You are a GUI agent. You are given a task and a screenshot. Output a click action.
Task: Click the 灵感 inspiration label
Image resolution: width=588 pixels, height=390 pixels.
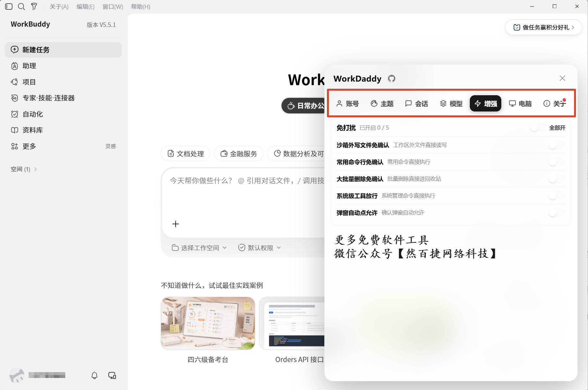tap(110, 146)
